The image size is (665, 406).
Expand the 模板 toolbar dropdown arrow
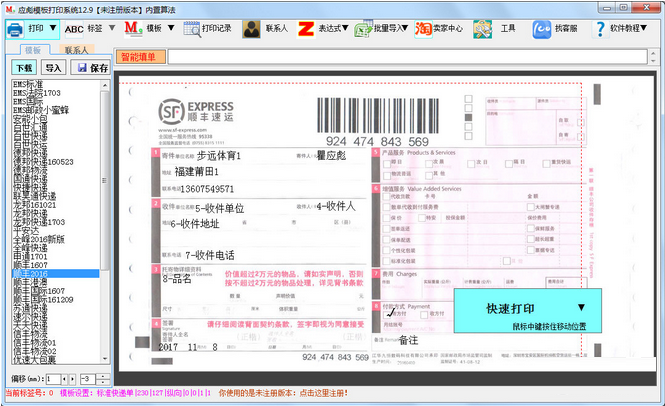(171, 28)
